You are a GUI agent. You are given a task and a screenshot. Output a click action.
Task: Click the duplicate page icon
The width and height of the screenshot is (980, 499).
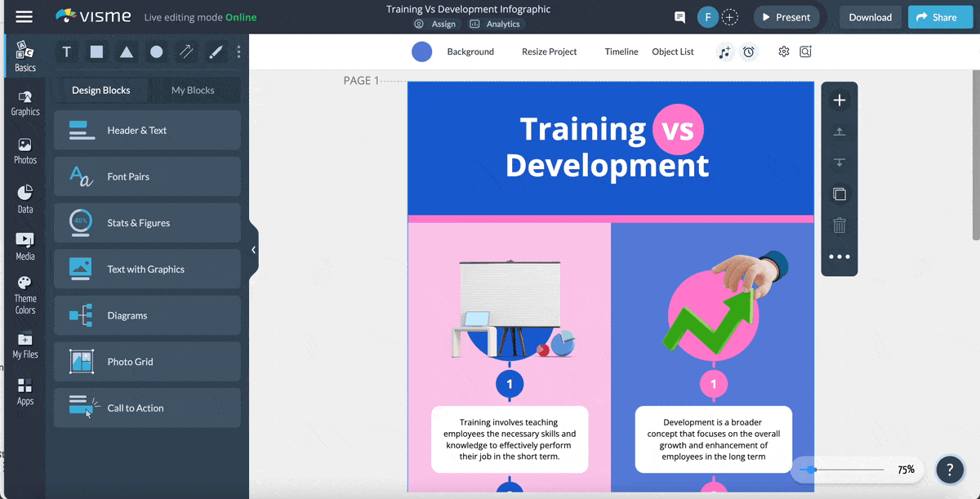pos(839,194)
